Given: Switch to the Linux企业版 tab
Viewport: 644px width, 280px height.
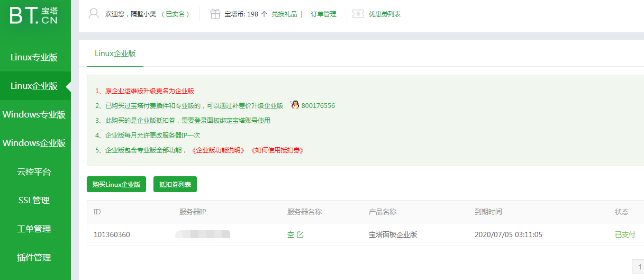Looking at the screenshot, I should pos(115,53).
